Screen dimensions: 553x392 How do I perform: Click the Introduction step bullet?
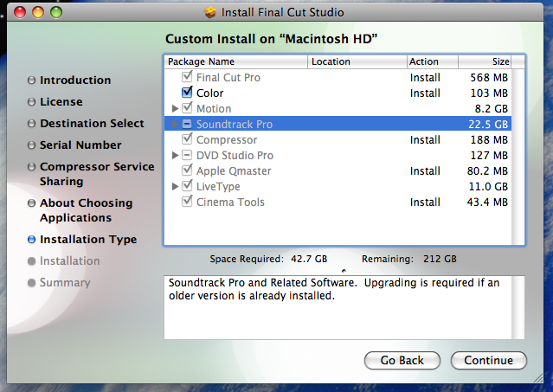31,80
